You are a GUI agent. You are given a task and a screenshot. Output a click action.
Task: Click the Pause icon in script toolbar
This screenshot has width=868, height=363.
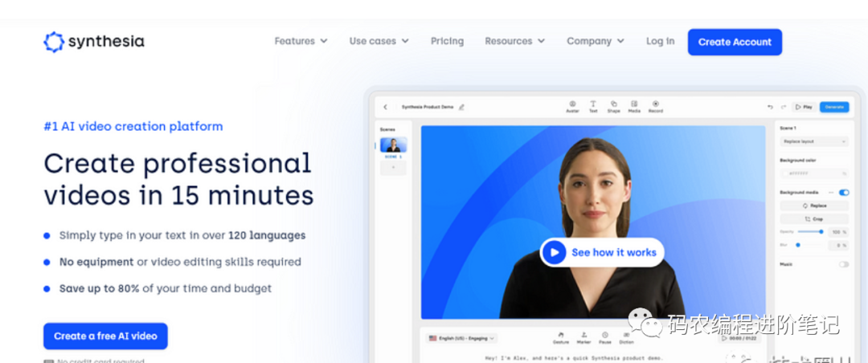coord(604,337)
